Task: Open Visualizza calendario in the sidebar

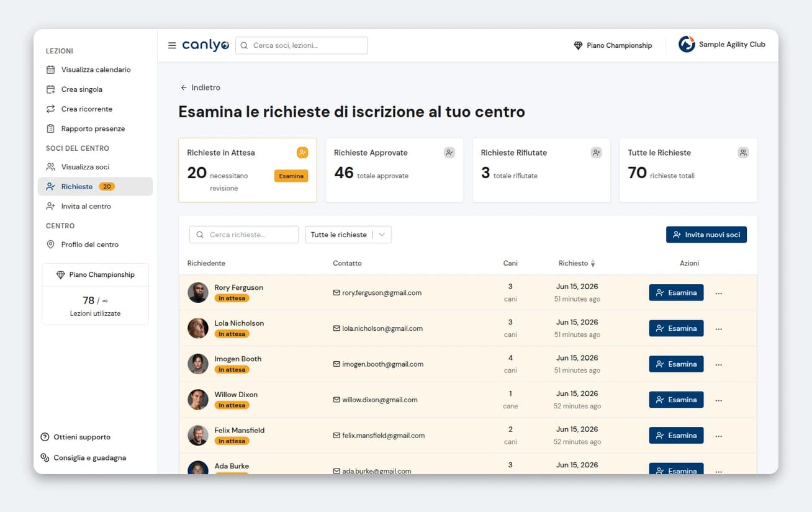Action: coord(96,70)
